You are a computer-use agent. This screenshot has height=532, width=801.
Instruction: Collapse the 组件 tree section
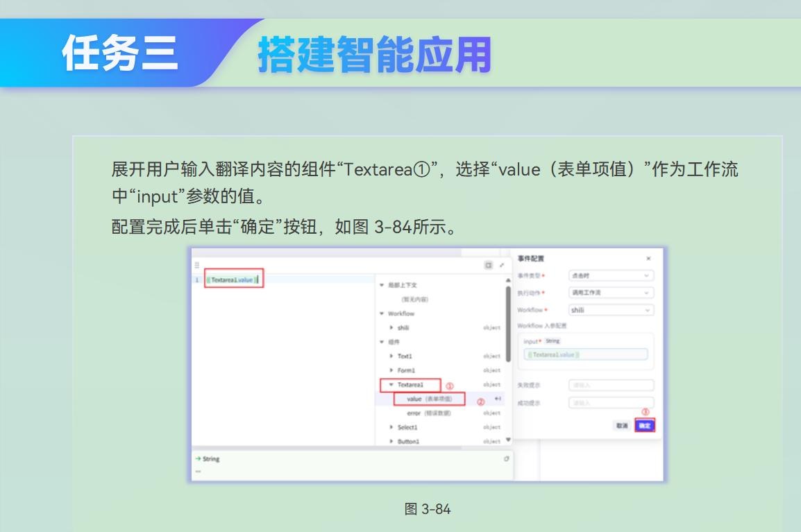[x=382, y=341]
